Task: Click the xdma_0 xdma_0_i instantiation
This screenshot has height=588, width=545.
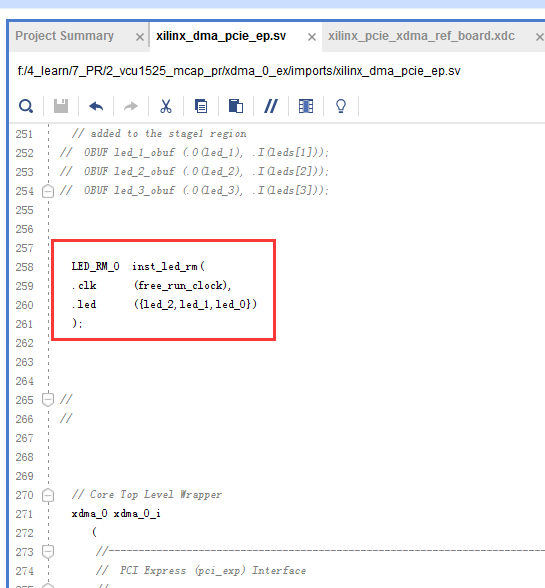Action: pos(116,513)
